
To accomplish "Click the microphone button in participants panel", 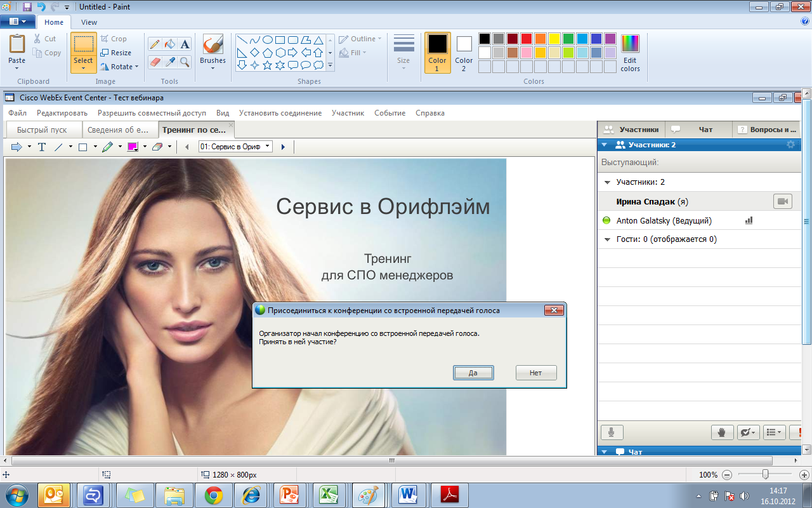I will (x=612, y=432).
